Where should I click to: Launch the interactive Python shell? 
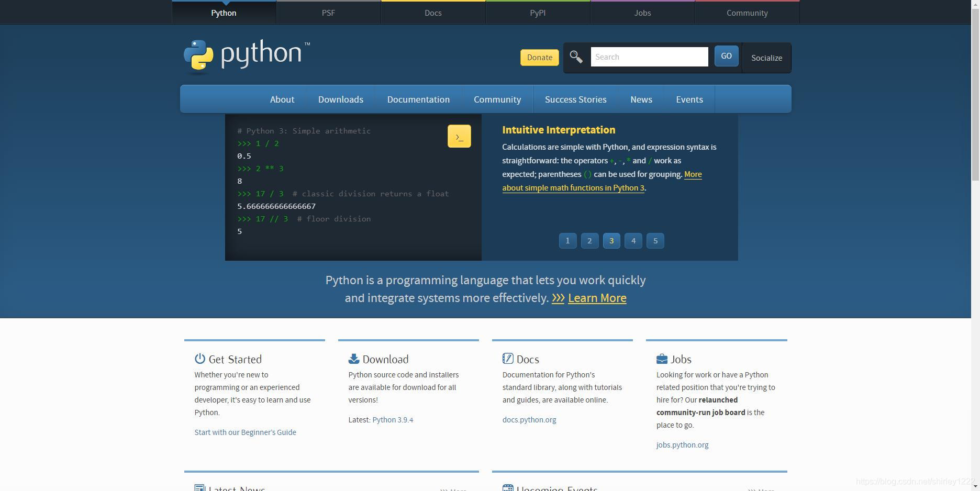click(x=459, y=136)
